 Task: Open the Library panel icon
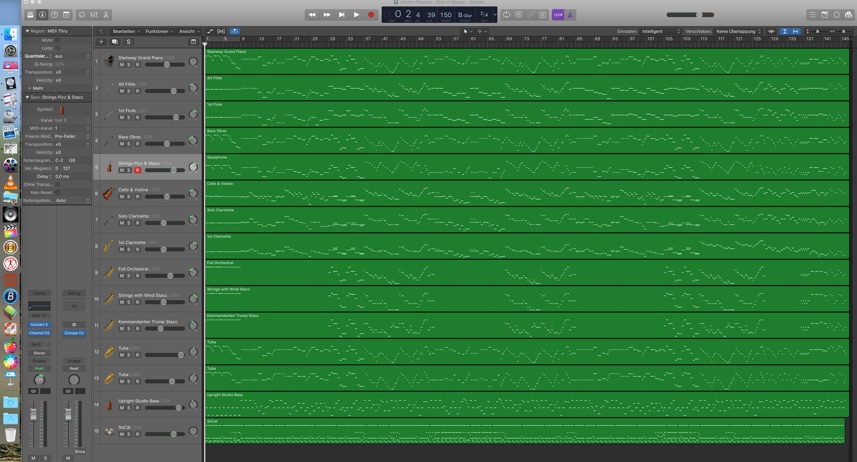pos(31,15)
